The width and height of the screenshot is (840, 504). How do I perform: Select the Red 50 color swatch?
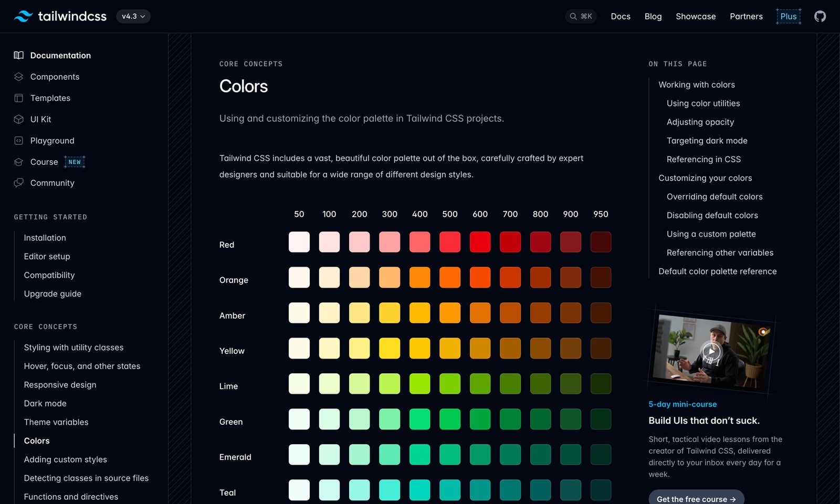299,242
